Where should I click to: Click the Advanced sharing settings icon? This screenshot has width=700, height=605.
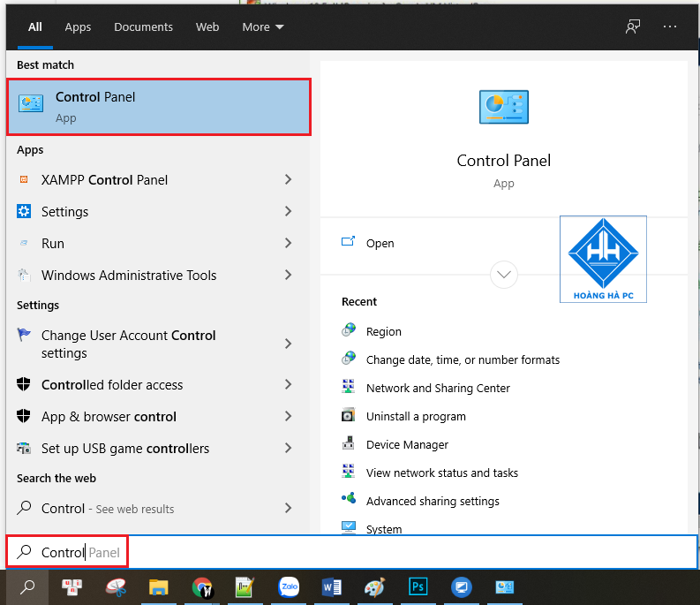(349, 498)
